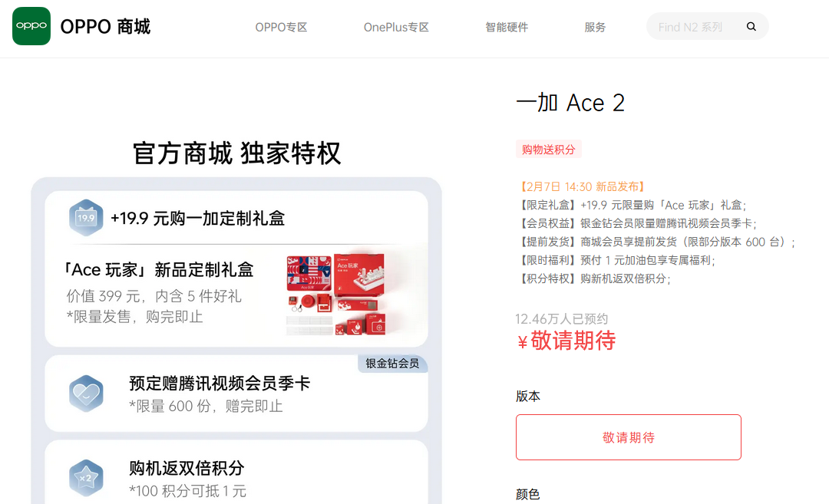Viewport: 829px width, 504px height.
Task: Click the ×2 star points icon
Action: (x=86, y=478)
